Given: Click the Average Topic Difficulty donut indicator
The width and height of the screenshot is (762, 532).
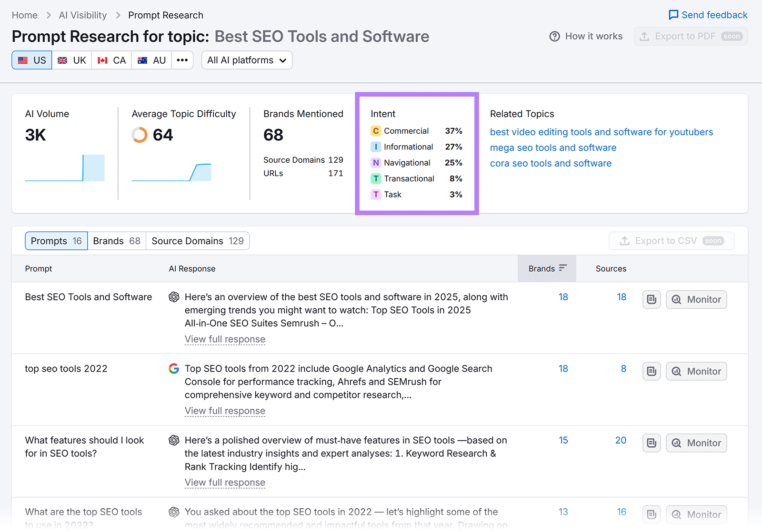Looking at the screenshot, I should click(140, 135).
